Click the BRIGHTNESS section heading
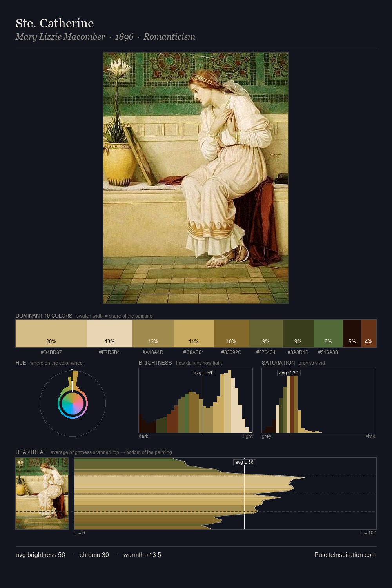This screenshot has height=588, width=392. tap(155, 363)
